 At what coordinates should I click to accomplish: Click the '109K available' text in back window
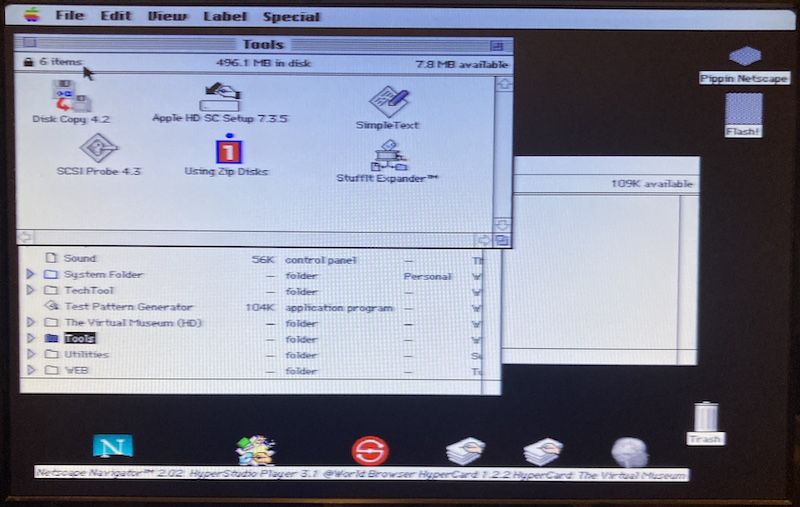pyautogui.click(x=652, y=184)
